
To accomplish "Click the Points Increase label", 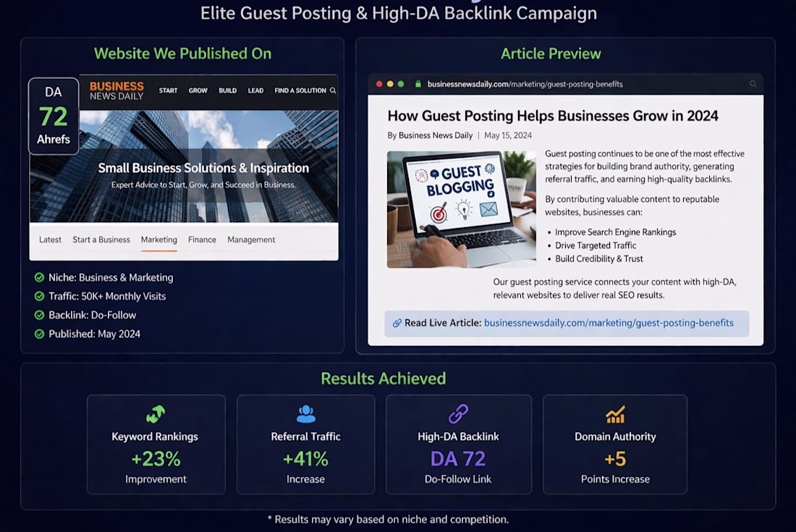I will (615, 479).
